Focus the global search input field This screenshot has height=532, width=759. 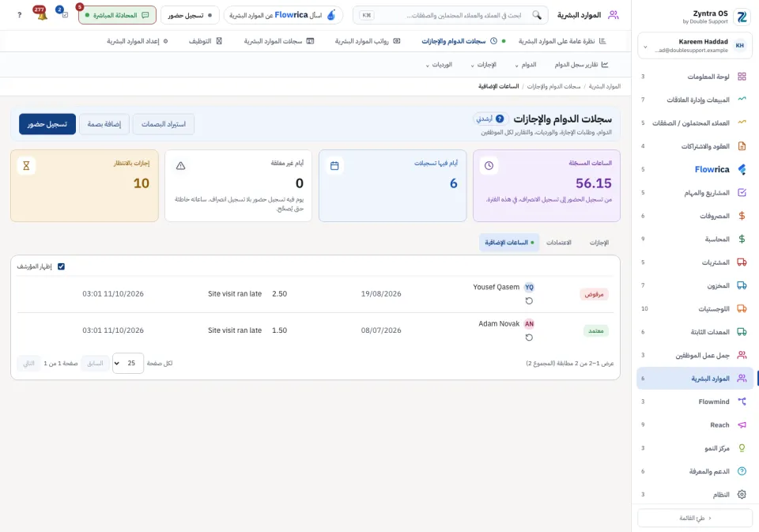[450, 15]
